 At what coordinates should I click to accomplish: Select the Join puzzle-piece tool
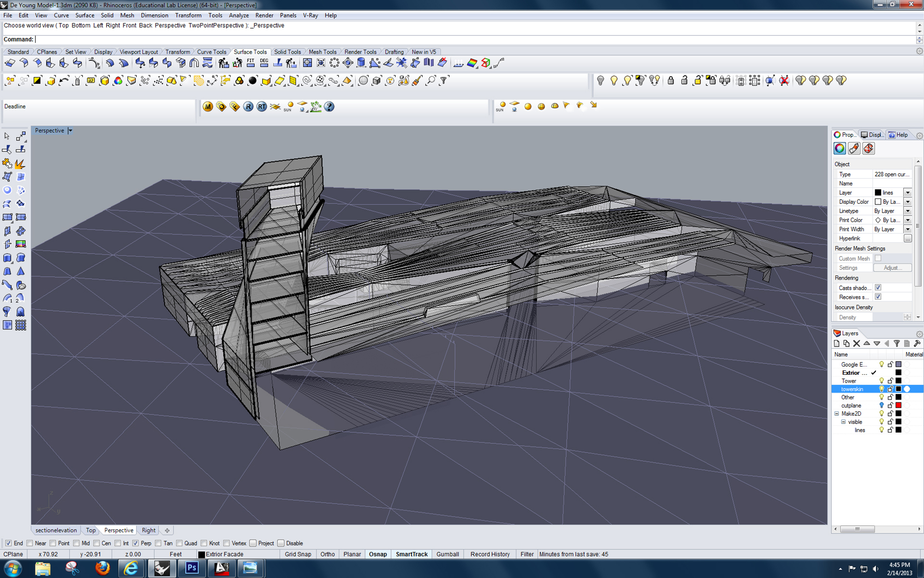7,163
